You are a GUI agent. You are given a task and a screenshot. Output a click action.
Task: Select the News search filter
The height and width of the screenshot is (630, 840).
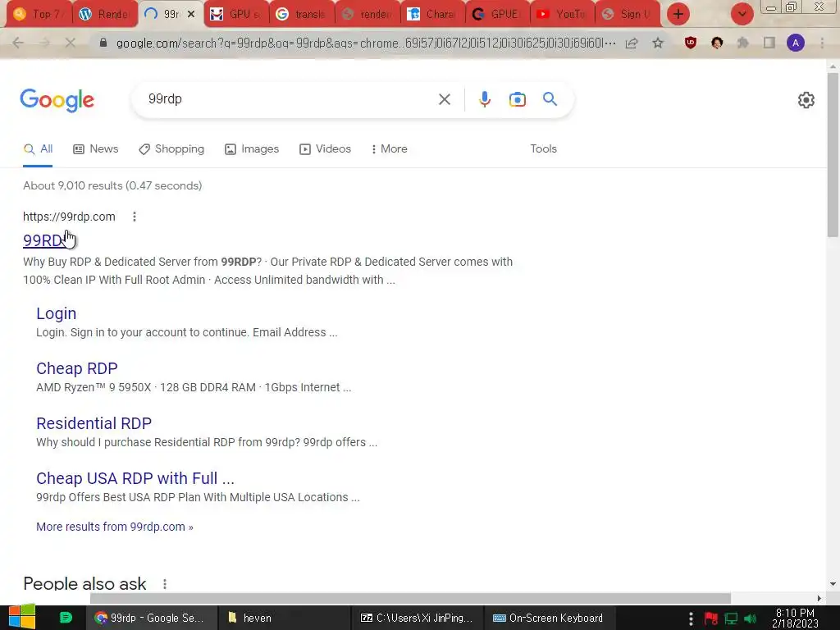(x=96, y=149)
